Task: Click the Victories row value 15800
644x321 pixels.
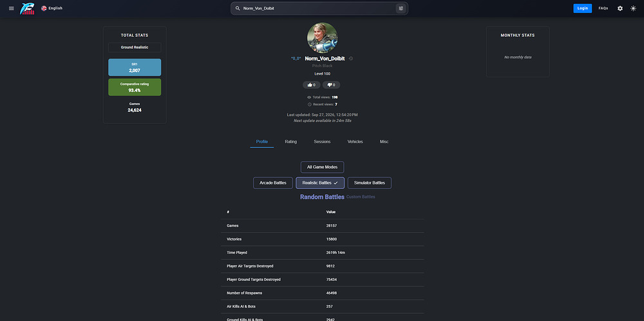Action: click(x=332, y=239)
